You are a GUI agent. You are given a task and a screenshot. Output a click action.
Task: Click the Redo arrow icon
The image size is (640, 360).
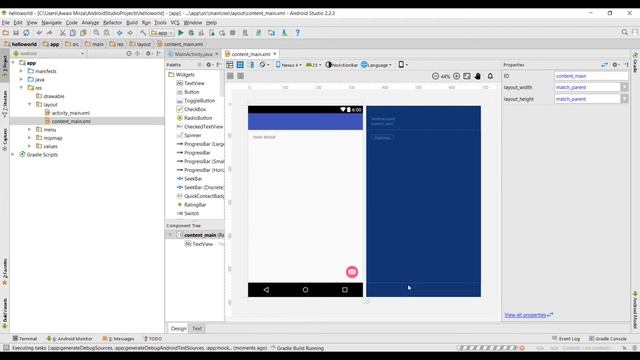[x=49, y=33]
